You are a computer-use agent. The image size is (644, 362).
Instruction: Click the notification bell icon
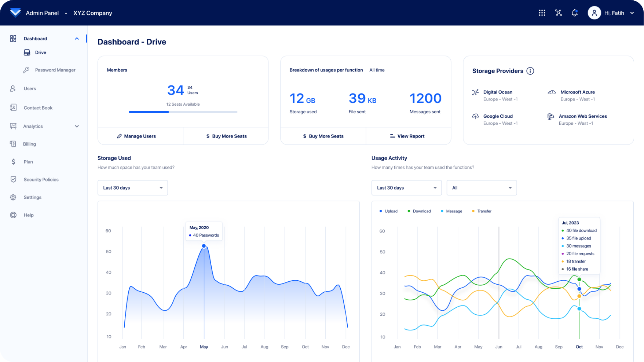pos(575,13)
